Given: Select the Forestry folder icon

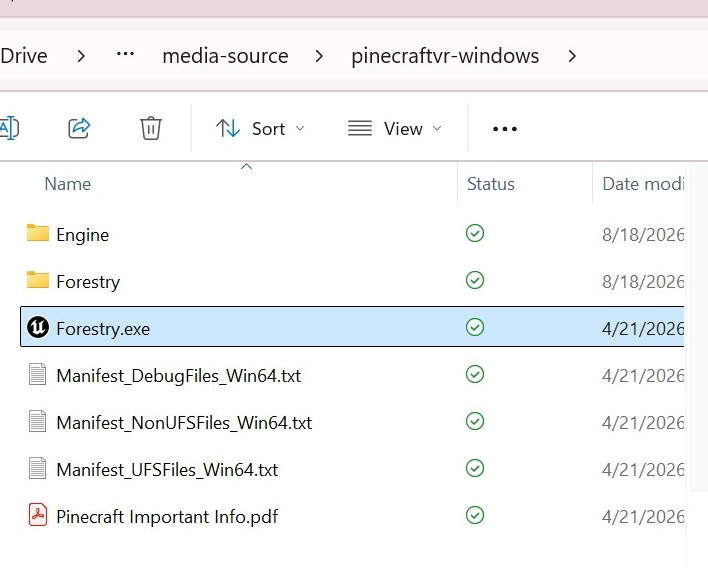Looking at the screenshot, I should (38, 280).
